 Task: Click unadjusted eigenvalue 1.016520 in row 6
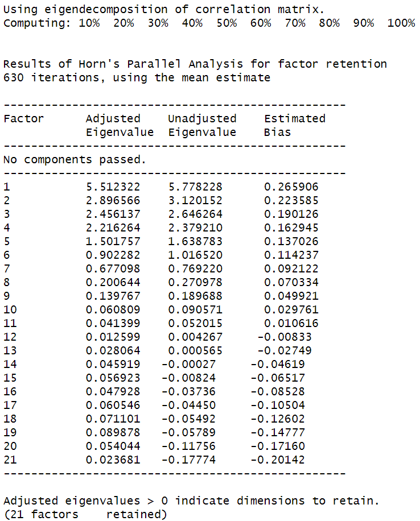pyautogui.click(x=195, y=255)
